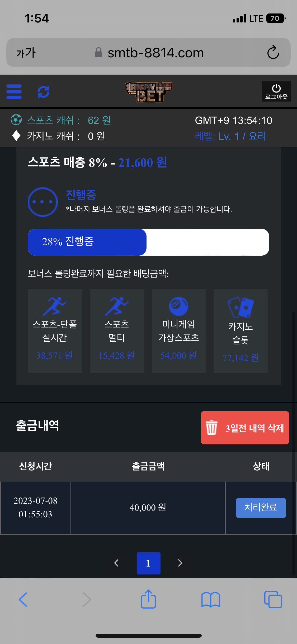Click the blue refresh balance icon
The width and height of the screenshot is (297, 644).
(44, 92)
